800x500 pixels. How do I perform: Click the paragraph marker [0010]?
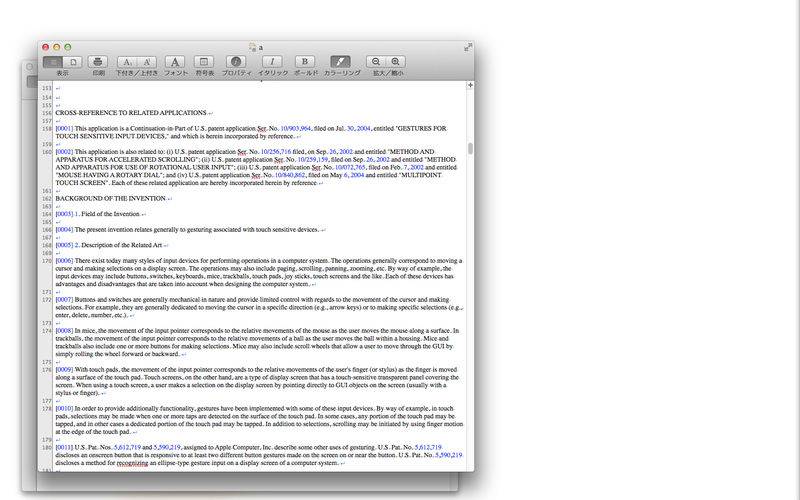[x=64, y=409]
